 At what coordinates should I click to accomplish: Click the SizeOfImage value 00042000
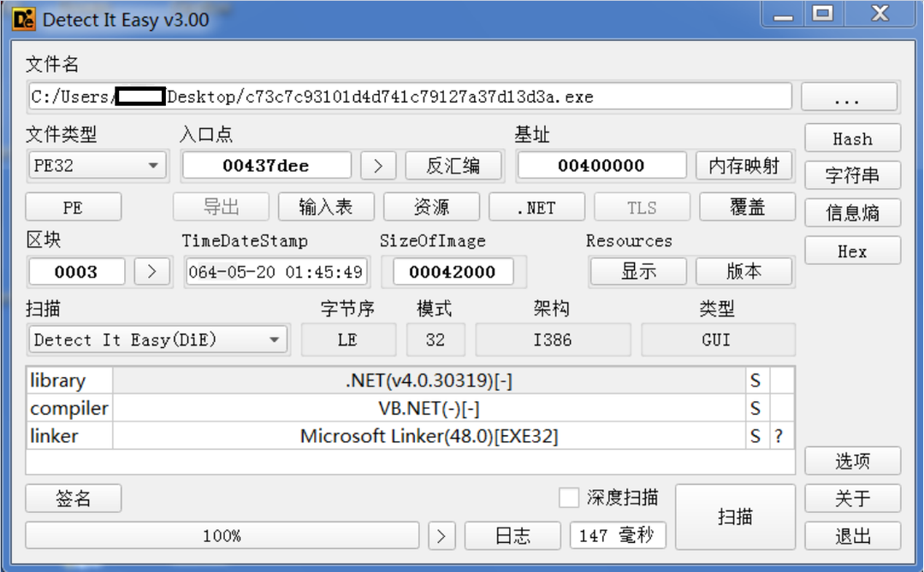453,272
